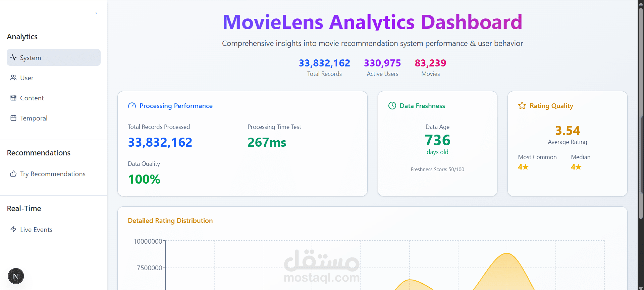
Task: Click MovieLens Analytics Dashboard title
Action: [372, 22]
